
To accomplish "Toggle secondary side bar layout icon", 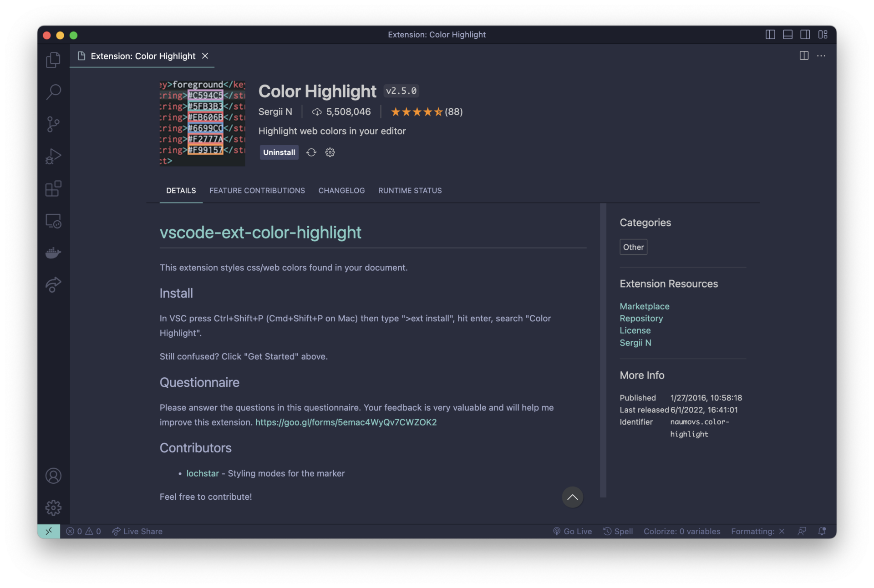I will point(805,35).
